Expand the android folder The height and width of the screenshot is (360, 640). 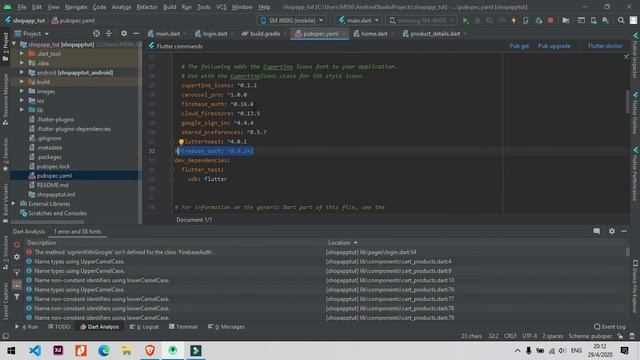tap(22, 72)
